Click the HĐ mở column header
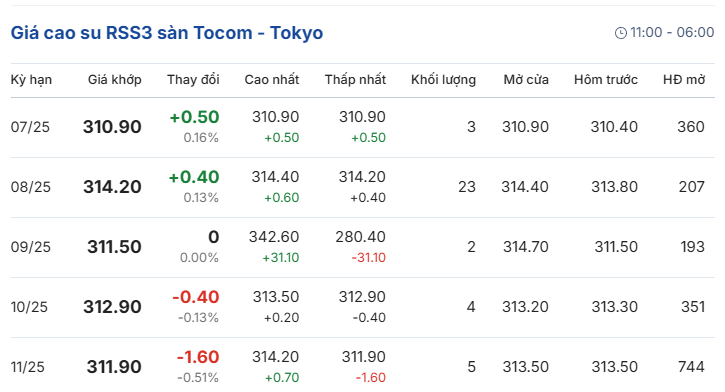 coord(684,80)
